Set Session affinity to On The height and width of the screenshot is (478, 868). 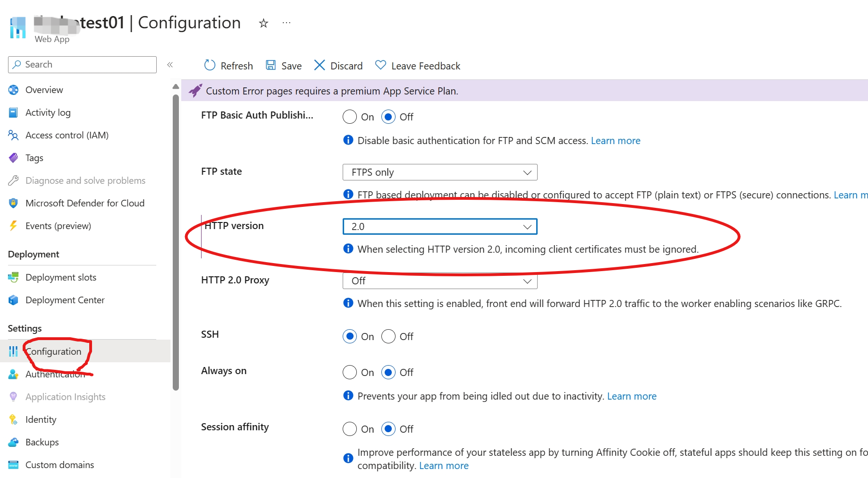[350, 429]
